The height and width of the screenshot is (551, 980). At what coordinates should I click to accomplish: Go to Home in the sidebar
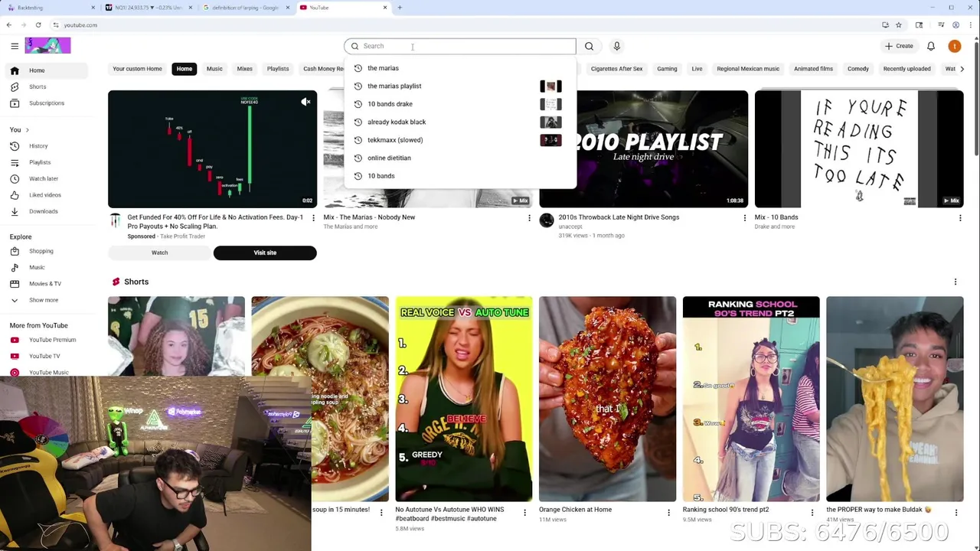(46, 70)
